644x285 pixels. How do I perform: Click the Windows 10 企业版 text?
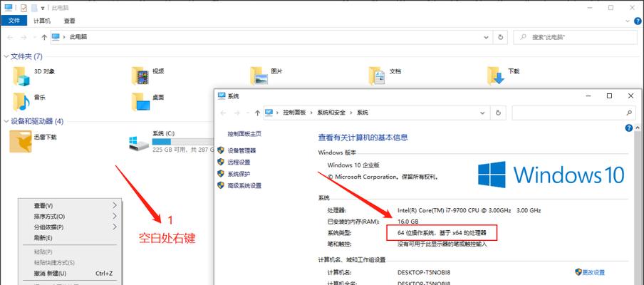[353, 165]
